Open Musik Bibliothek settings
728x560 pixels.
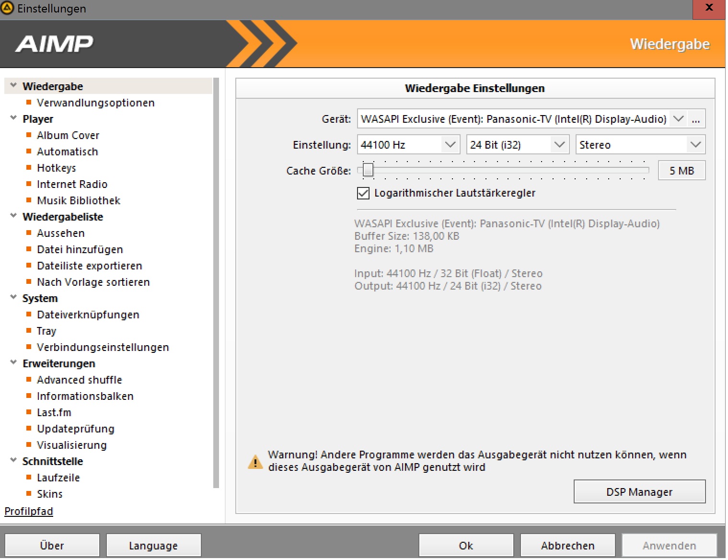point(79,201)
